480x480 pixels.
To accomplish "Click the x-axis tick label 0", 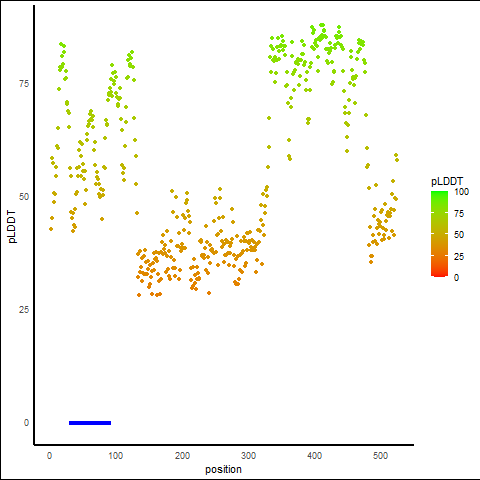I will tap(49, 456).
